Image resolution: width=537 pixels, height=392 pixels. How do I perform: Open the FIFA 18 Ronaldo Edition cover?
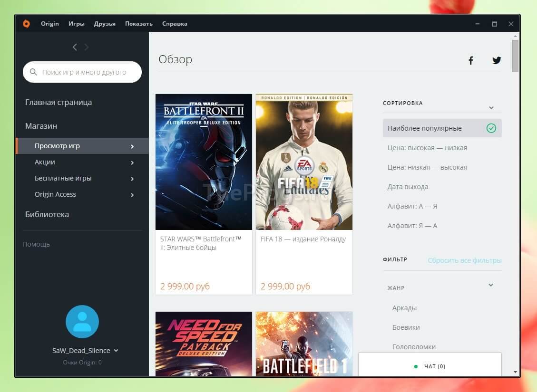(x=304, y=162)
